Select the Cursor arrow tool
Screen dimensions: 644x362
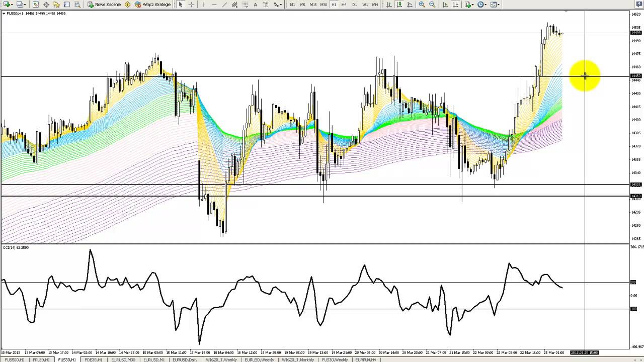(181, 5)
